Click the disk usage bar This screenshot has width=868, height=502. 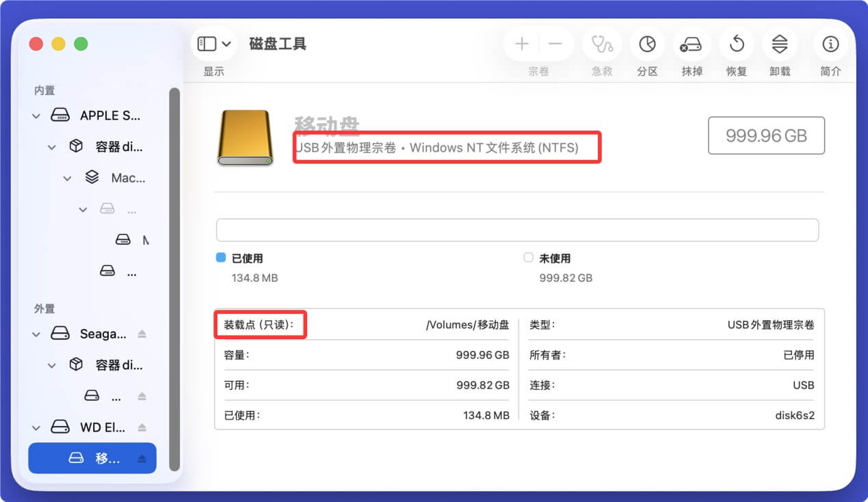coord(517,230)
